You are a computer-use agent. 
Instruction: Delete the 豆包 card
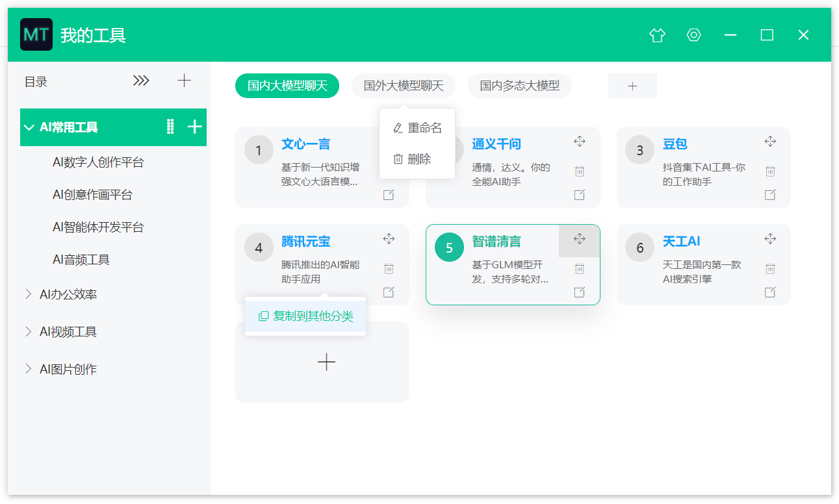point(770,171)
